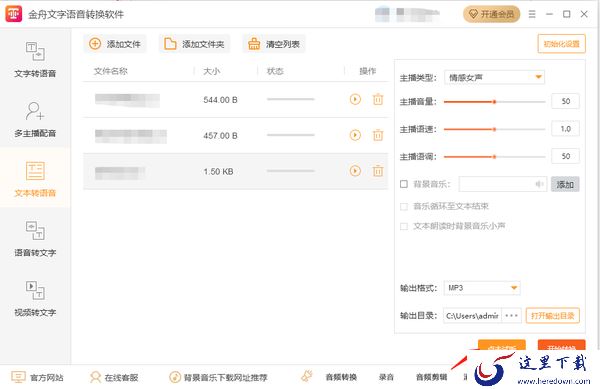Click the 主播语调 value field
Image resolution: width=600 pixels, height=389 pixels.
(x=565, y=156)
